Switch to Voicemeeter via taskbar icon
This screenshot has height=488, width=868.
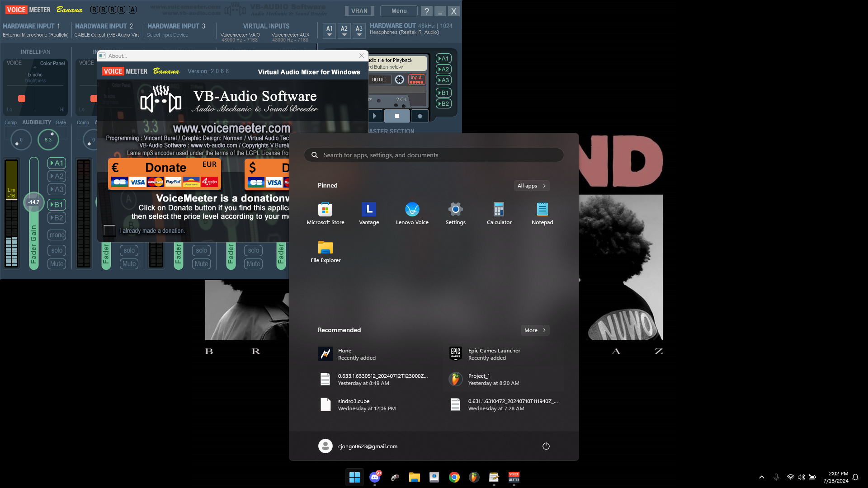[x=514, y=477]
